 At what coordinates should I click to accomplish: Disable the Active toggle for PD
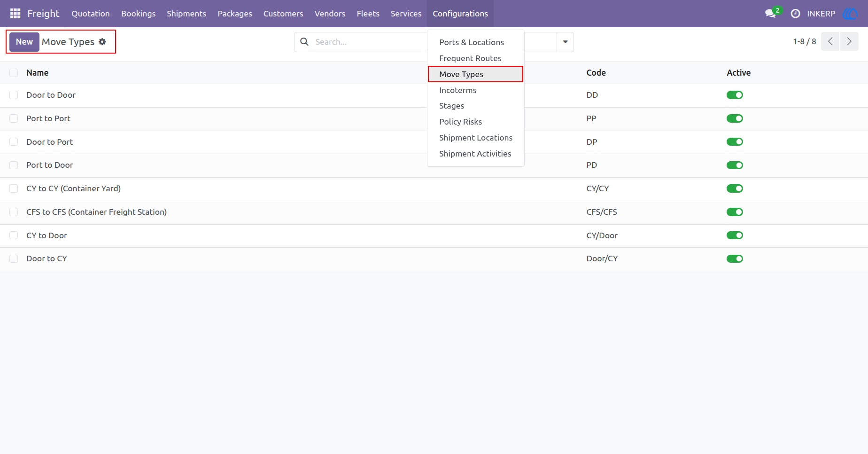pyautogui.click(x=735, y=165)
